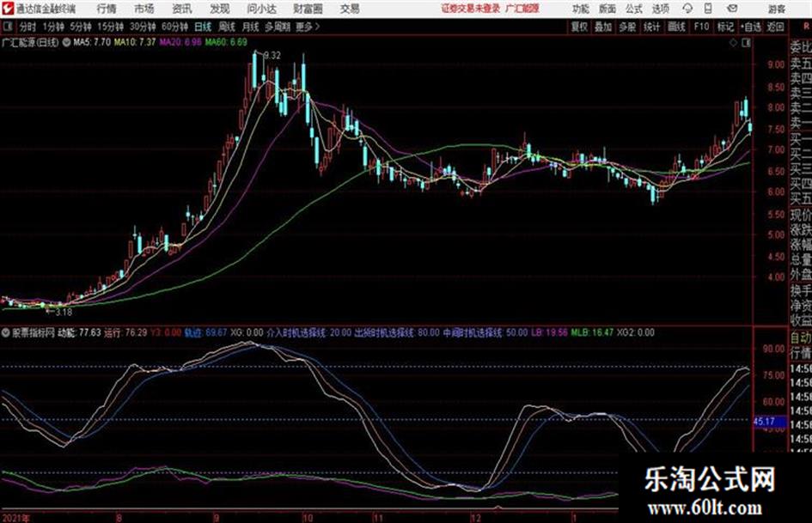Toggle the left panel icon beside 分时
Image resolution: width=812 pixels, height=523 pixels.
(x=7, y=27)
